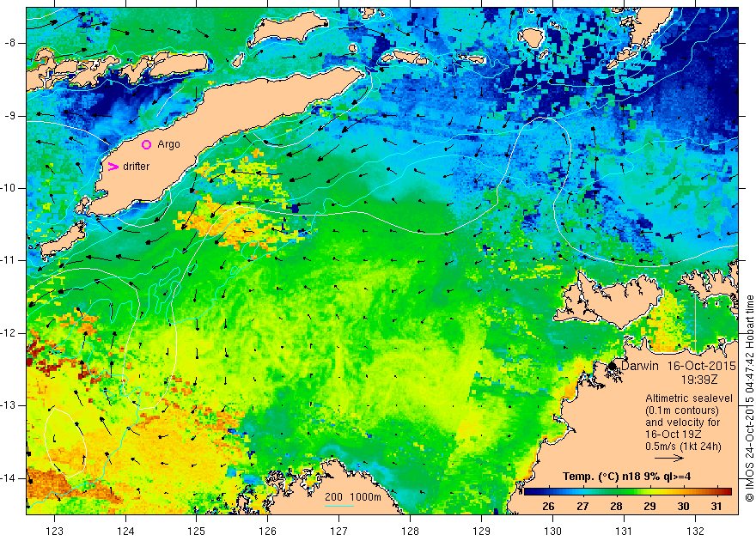Click longitude axis label 130
The width and height of the screenshot is (756, 541).
552,532
